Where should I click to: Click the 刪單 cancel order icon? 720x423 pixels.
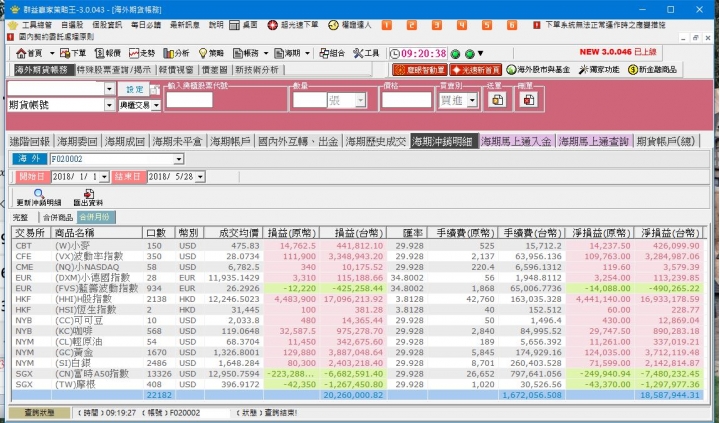[529, 100]
